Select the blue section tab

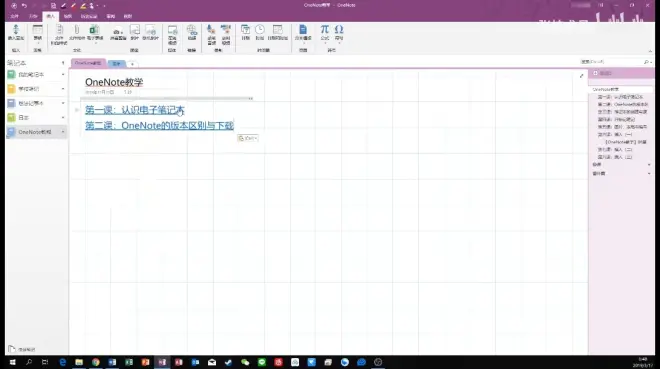point(117,64)
